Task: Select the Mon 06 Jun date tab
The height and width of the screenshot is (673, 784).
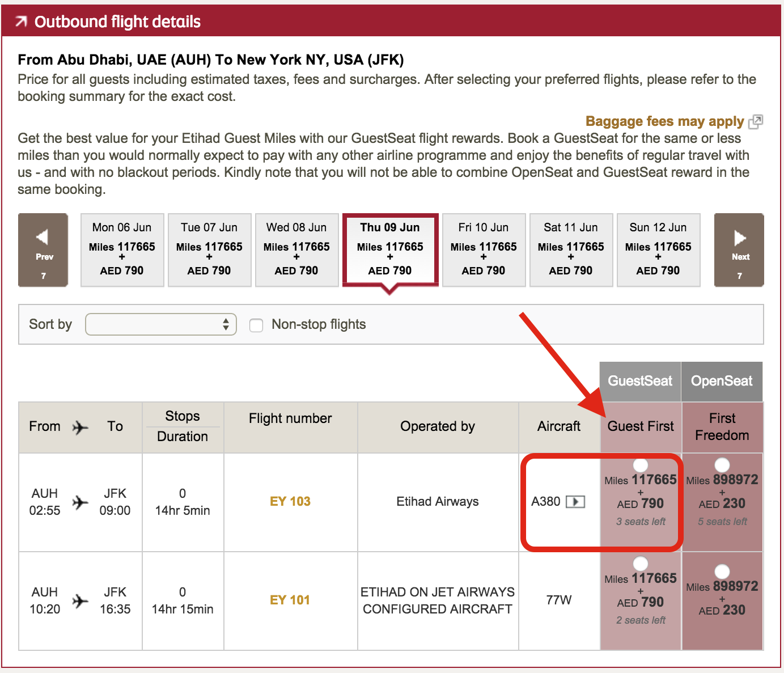Action: click(122, 250)
